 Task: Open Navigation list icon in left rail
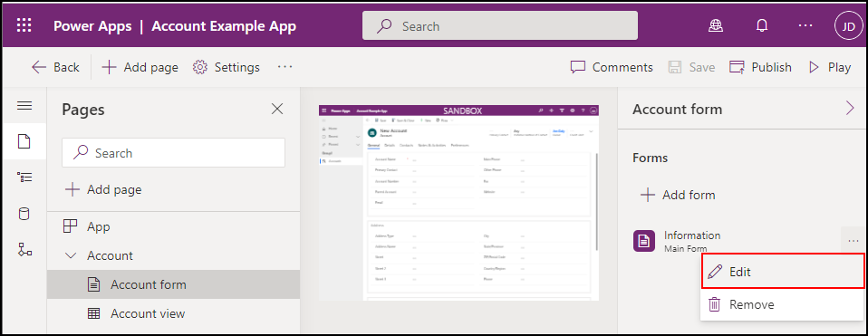click(24, 178)
